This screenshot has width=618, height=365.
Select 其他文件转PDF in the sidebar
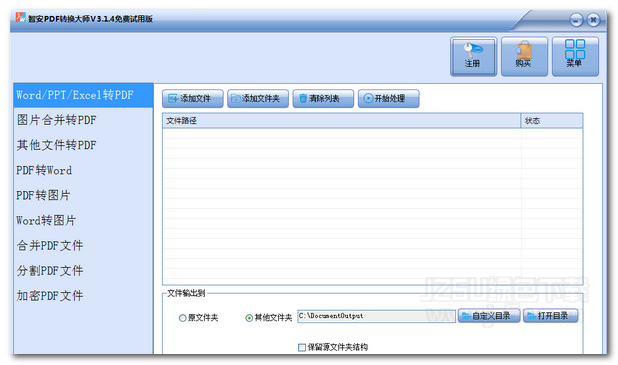(x=83, y=145)
